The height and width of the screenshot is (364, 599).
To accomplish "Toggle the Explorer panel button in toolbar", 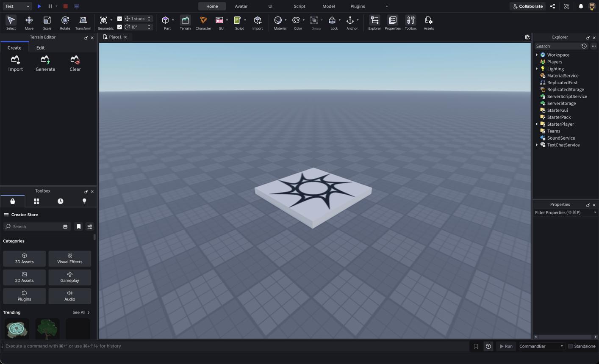I will pyautogui.click(x=374, y=22).
